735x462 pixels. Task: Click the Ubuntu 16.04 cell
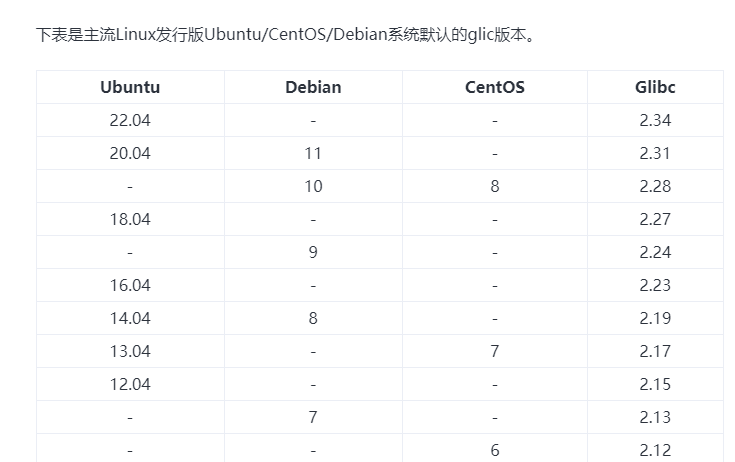(130, 285)
